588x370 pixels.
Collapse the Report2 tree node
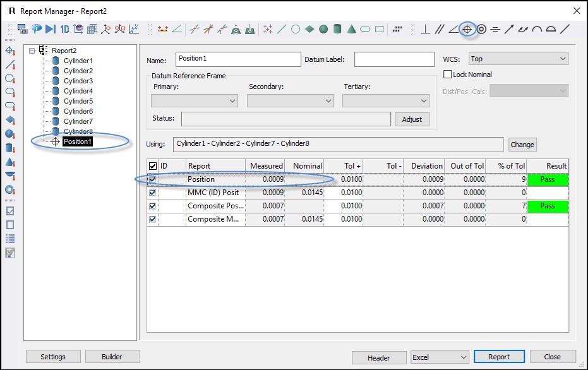pyautogui.click(x=31, y=51)
